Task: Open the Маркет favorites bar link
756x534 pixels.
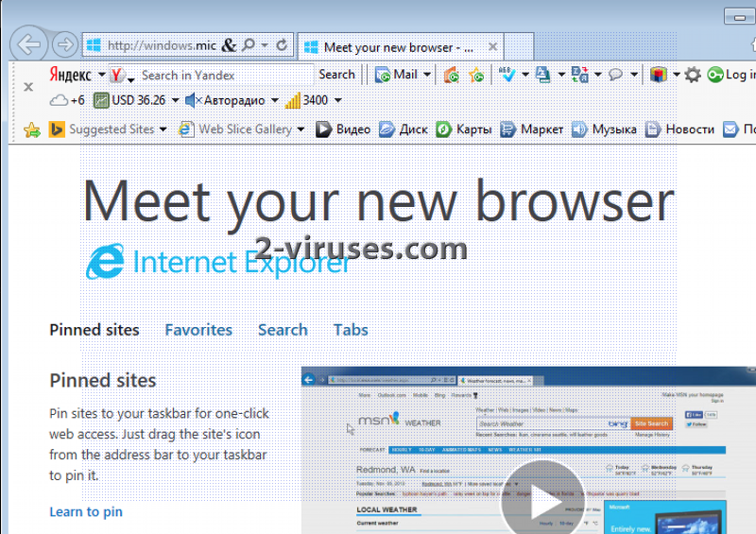Action: [531, 129]
